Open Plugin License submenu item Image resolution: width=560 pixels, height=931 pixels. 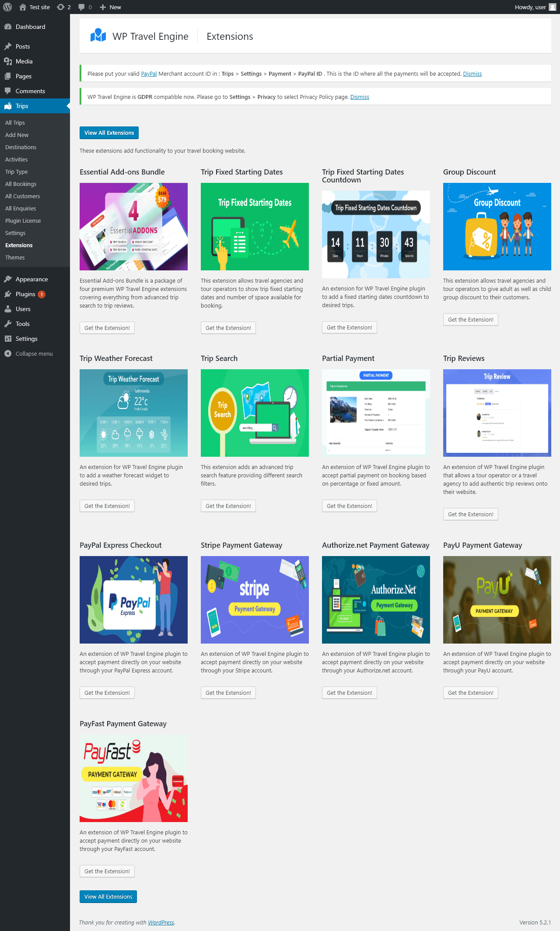pyautogui.click(x=23, y=221)
